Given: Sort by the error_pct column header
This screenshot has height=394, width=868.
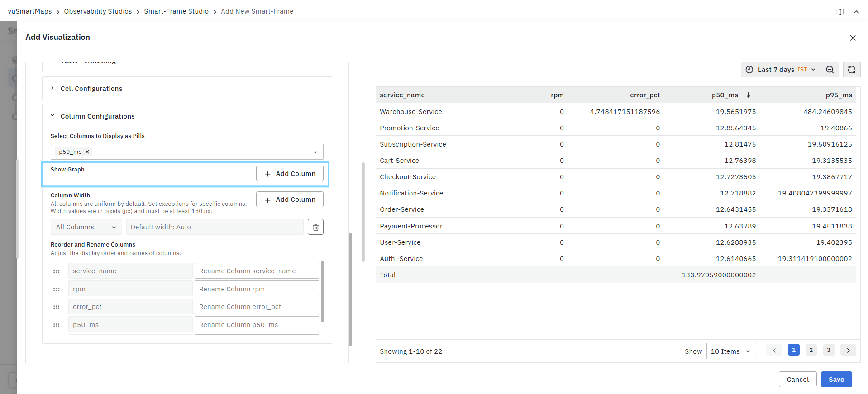Looking at the screenshot, I should click(x=645, y=95).
